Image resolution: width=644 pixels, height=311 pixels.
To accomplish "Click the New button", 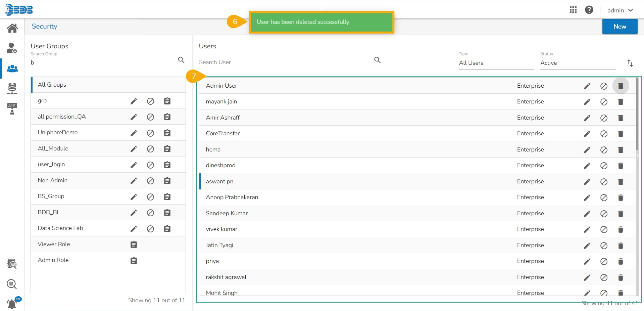I will click(620, 27).
